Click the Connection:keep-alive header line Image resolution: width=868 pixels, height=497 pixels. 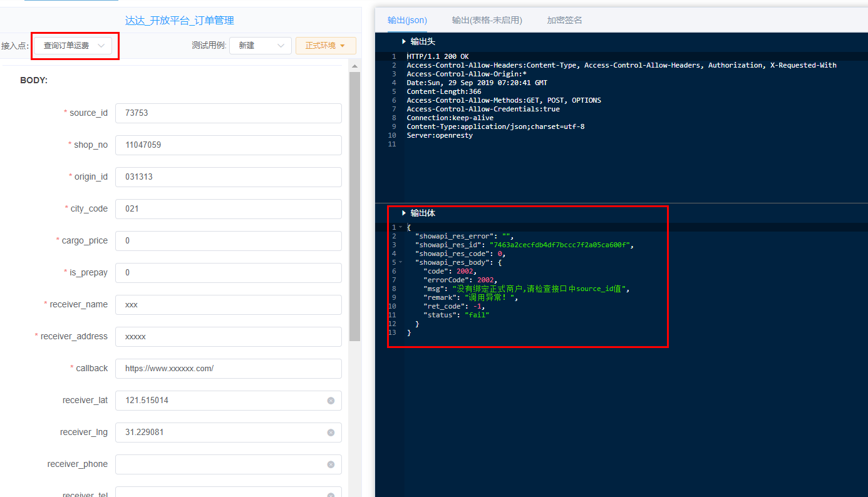450,118
